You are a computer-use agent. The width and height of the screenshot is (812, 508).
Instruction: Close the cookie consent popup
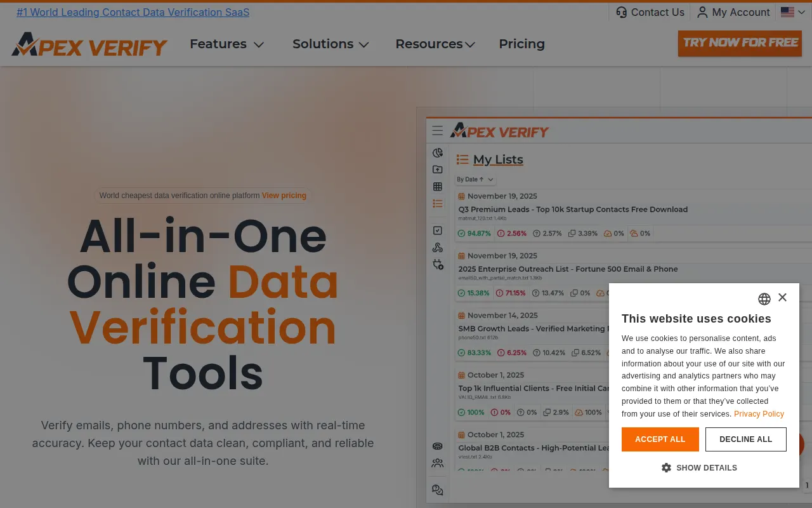(x=782, y=297)
